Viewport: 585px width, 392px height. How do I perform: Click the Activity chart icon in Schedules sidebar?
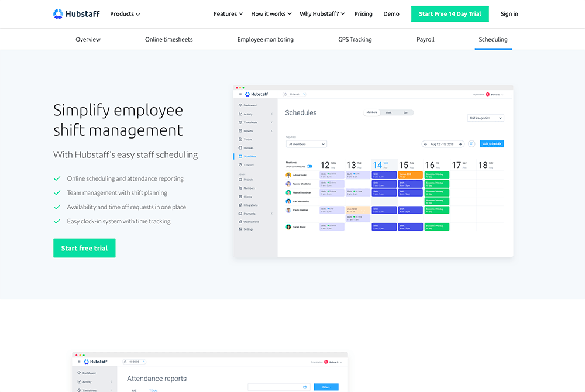(x=240, y=114)
